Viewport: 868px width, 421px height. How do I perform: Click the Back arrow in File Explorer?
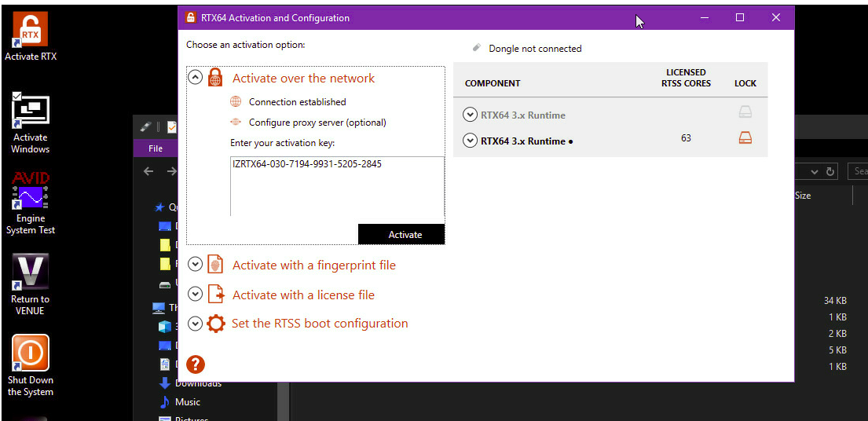coord(148,171)
